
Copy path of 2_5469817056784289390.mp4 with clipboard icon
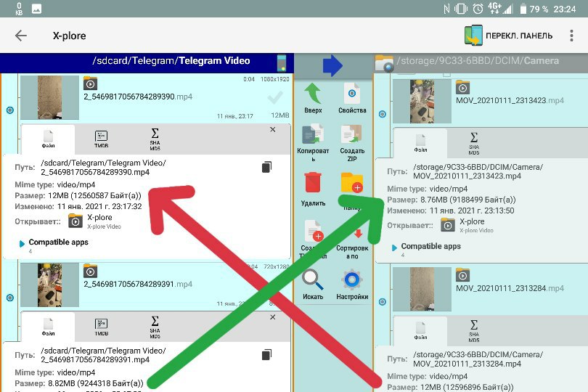click(x=266, y=167)
